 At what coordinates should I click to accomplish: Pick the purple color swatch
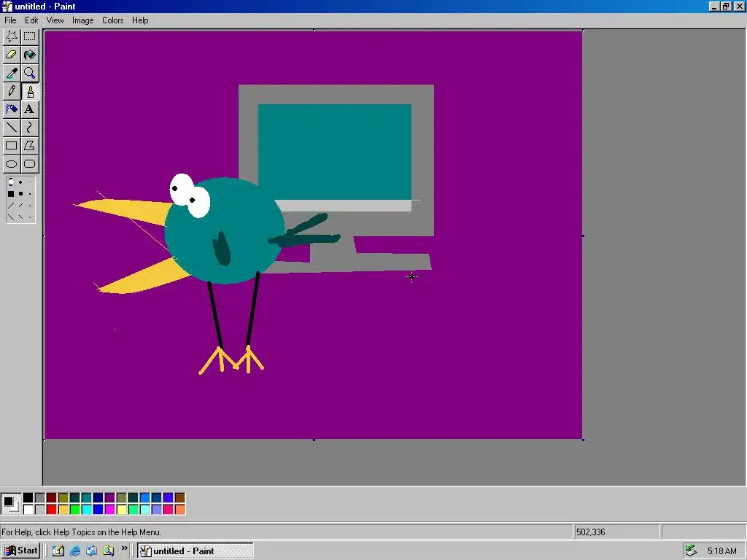(109, 498)
